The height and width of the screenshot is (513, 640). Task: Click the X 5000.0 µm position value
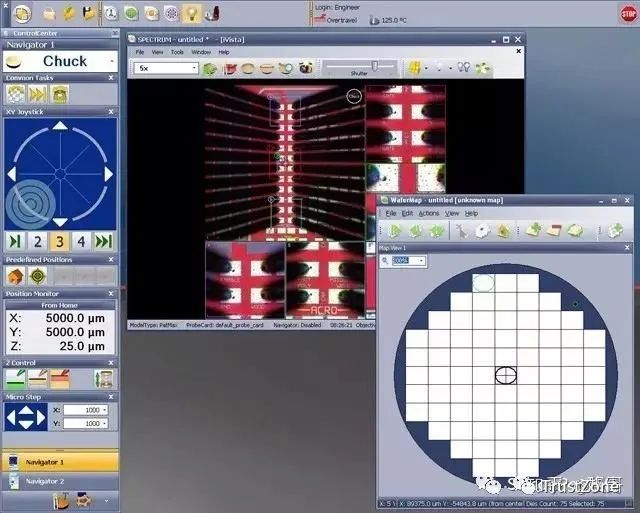75,318
